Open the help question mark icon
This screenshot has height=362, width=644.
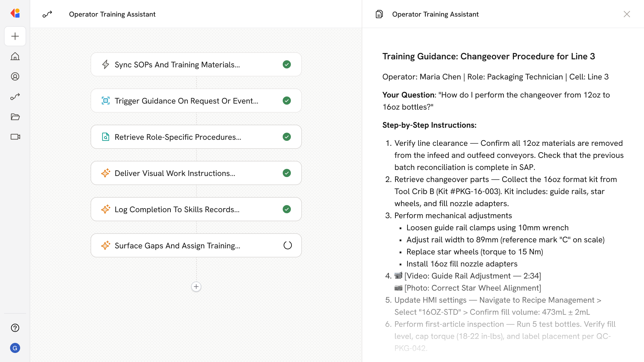15,328
